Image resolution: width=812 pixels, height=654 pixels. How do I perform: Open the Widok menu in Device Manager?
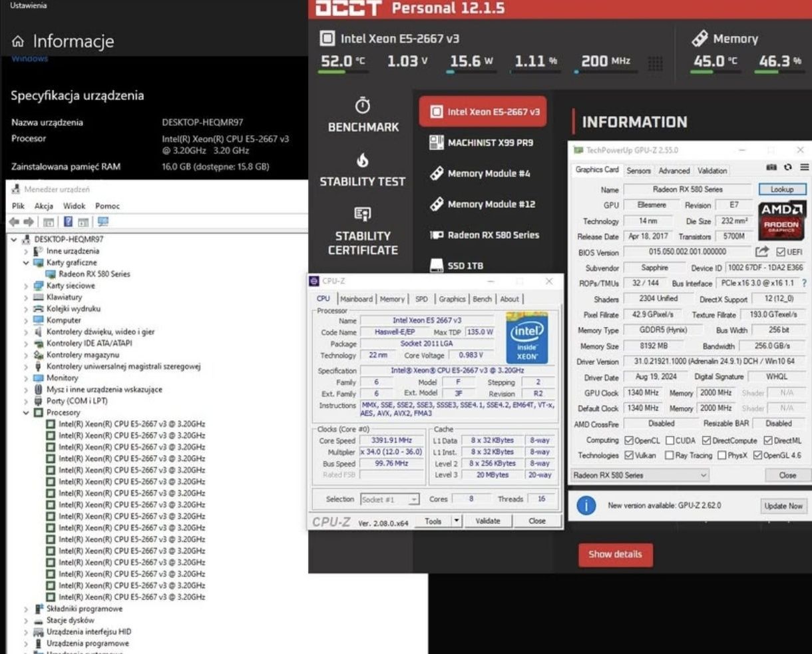(x=75, y=206)
